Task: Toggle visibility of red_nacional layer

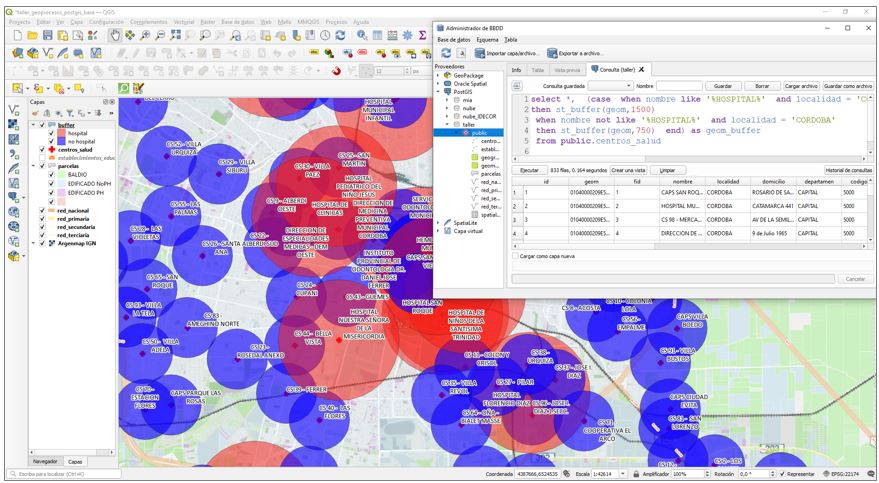Action: pos(42,211)
